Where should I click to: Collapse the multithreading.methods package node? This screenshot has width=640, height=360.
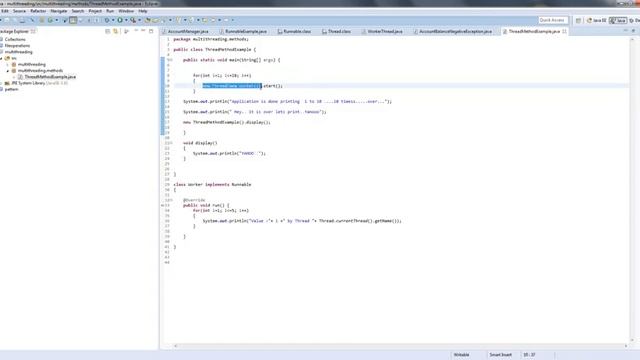(x=8, y=71)
